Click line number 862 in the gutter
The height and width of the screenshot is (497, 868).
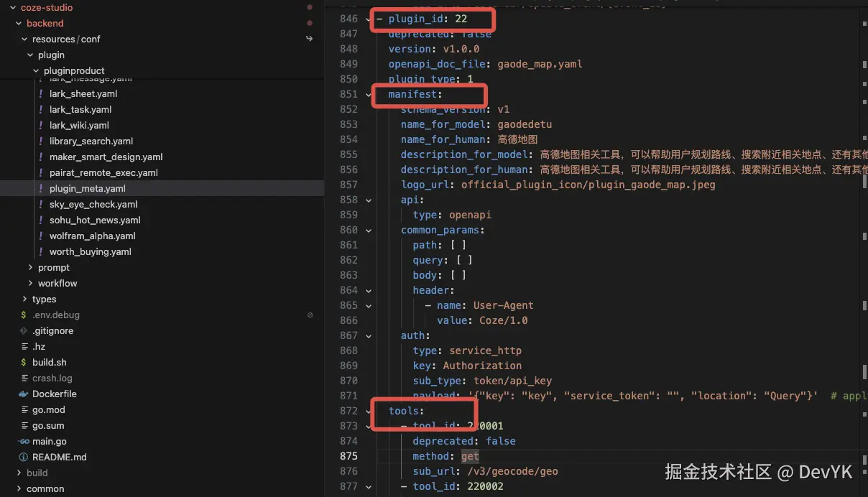348,260
